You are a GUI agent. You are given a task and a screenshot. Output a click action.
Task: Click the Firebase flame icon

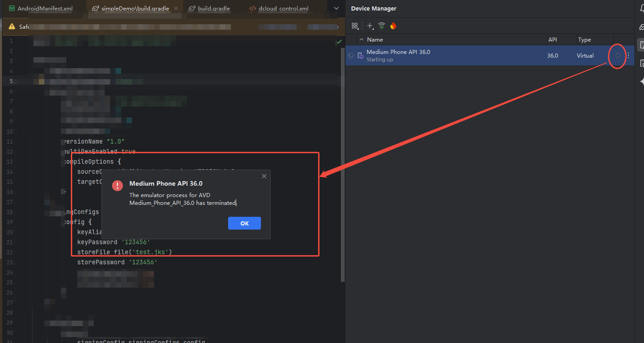point(393,26)
